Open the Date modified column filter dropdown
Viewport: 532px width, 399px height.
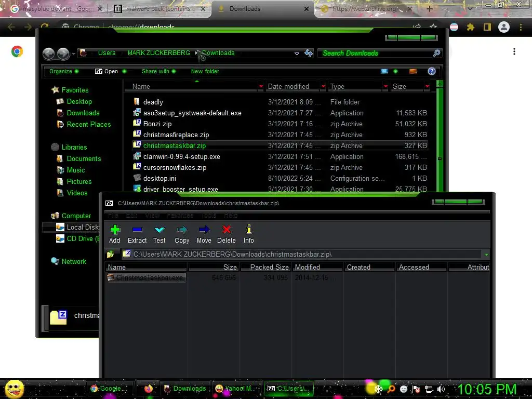[x=323, y=87]
